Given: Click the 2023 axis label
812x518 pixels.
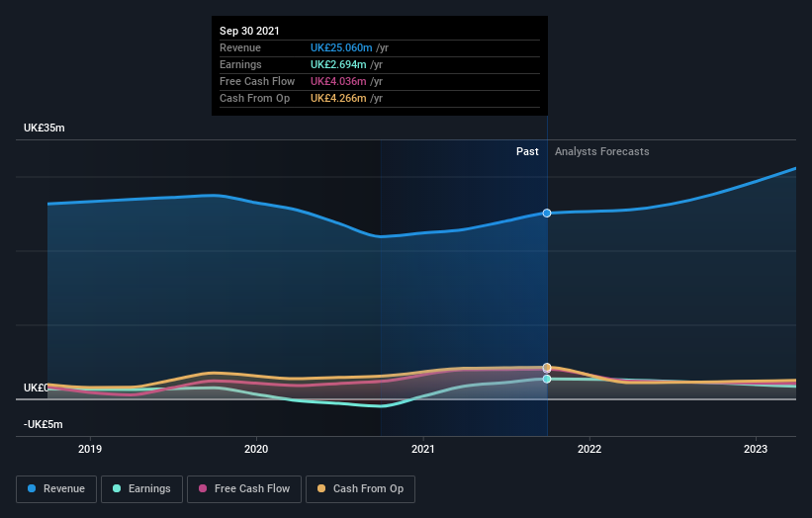Looking at the screenshot, I should coord(756,449).
